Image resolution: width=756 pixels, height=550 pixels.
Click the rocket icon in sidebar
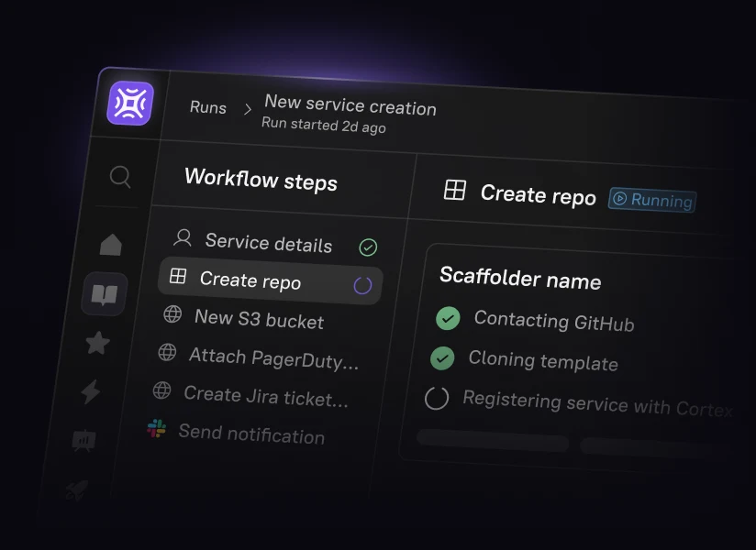(77, 490)
